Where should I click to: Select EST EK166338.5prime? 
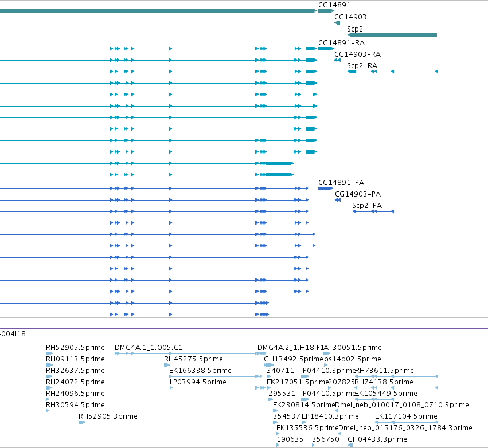point(200,371)
